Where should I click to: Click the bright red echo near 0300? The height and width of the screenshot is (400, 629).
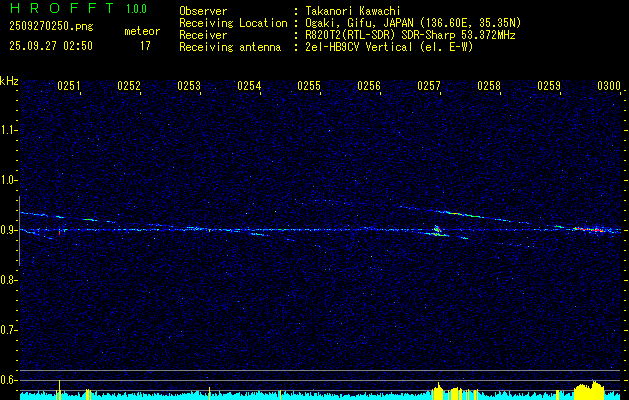[590, 229]
